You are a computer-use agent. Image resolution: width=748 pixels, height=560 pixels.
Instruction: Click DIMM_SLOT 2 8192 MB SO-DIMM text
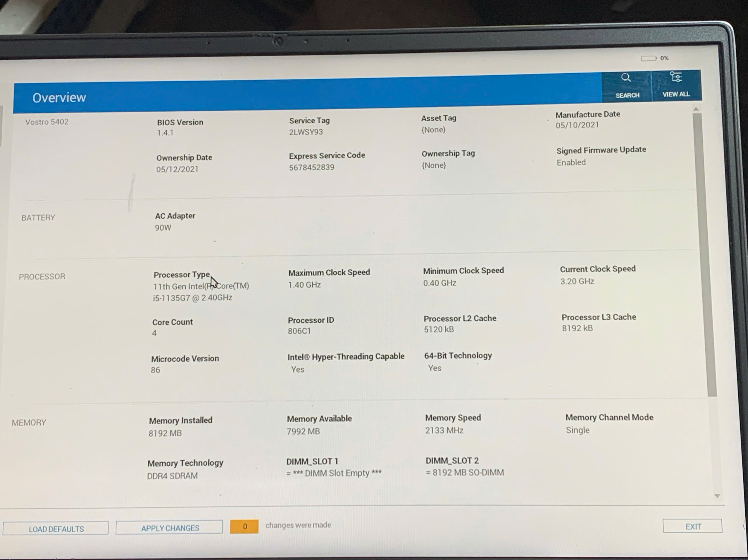465,473
